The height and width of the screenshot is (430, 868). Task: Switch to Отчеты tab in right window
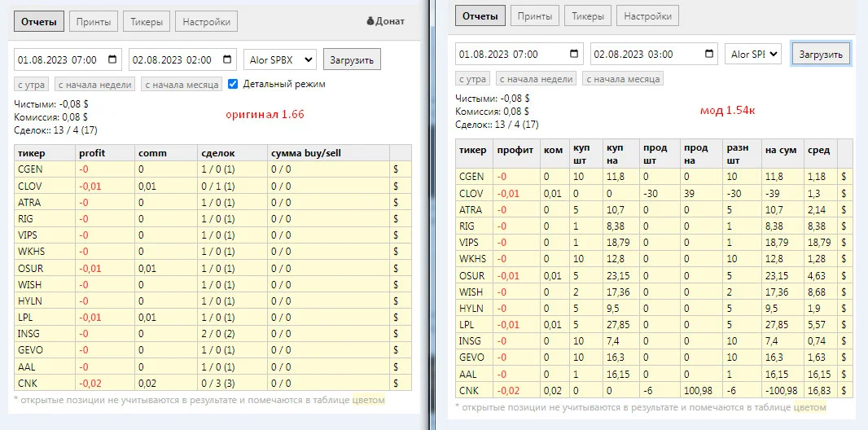coord(480,16)
